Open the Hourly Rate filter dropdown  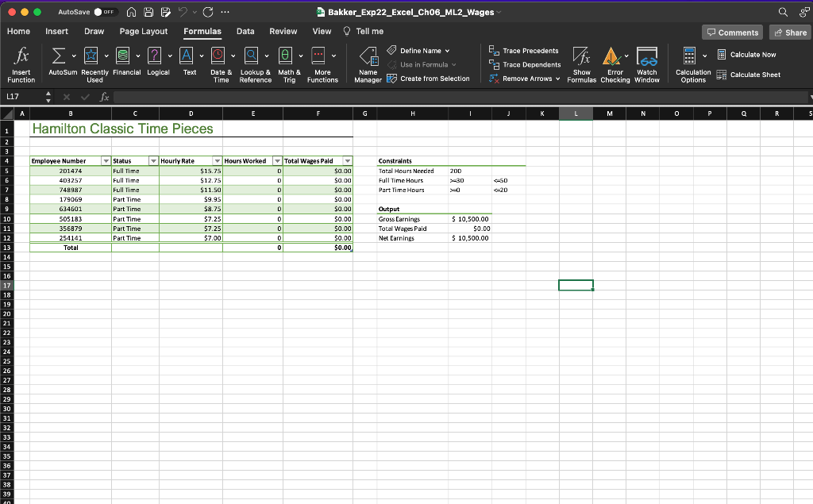(218, 160)
